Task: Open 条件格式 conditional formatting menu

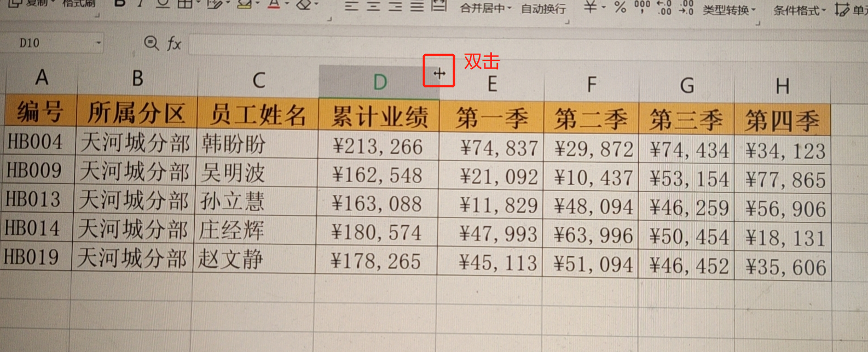Action: [x=800, y=10]
